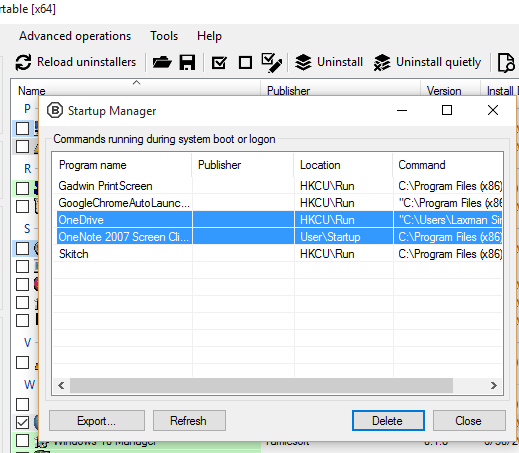519x453 pixels.
Task: Sort startup list by Publisher header
Action: [x=243, y=165]
